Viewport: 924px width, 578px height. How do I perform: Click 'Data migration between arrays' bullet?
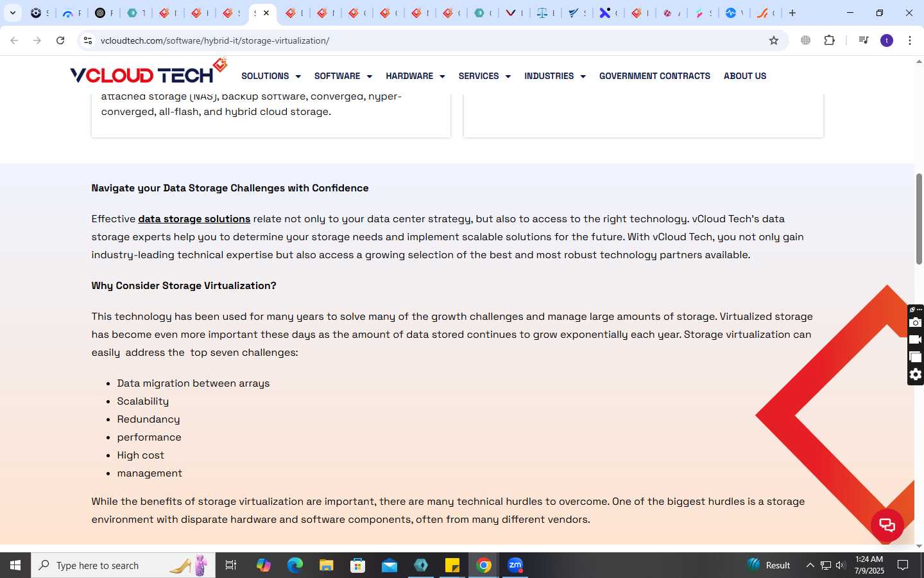click(x=193, y=383)
